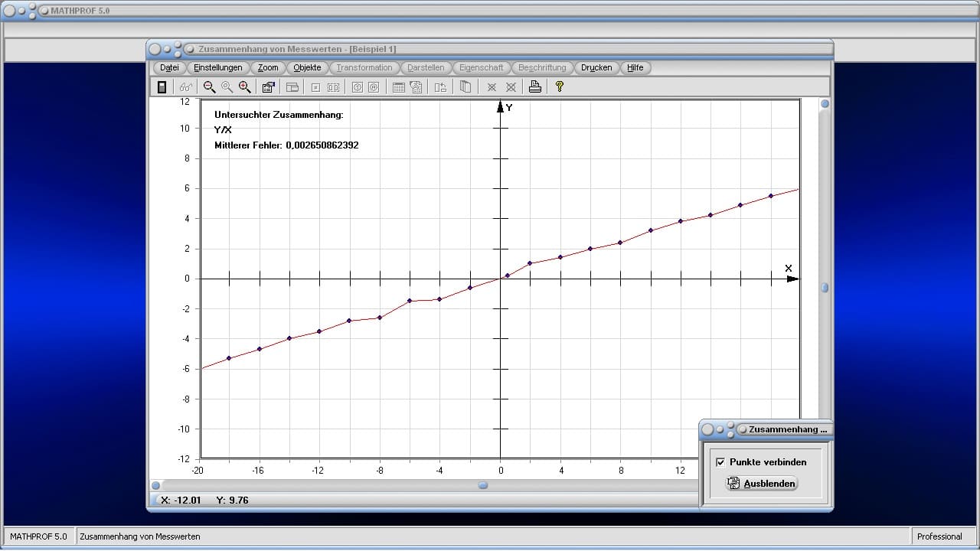Image resolution: width=980 pixels, height=551 pixels.
Task: Click the vertical slider handle right of graph
Action: click(x=825, y=288)
